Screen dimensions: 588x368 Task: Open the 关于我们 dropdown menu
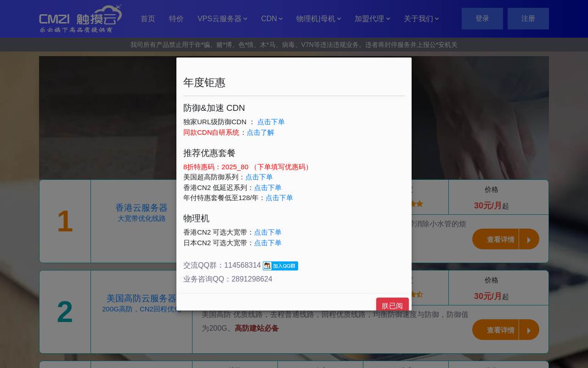pyautogui.click(x=421, y=19)
